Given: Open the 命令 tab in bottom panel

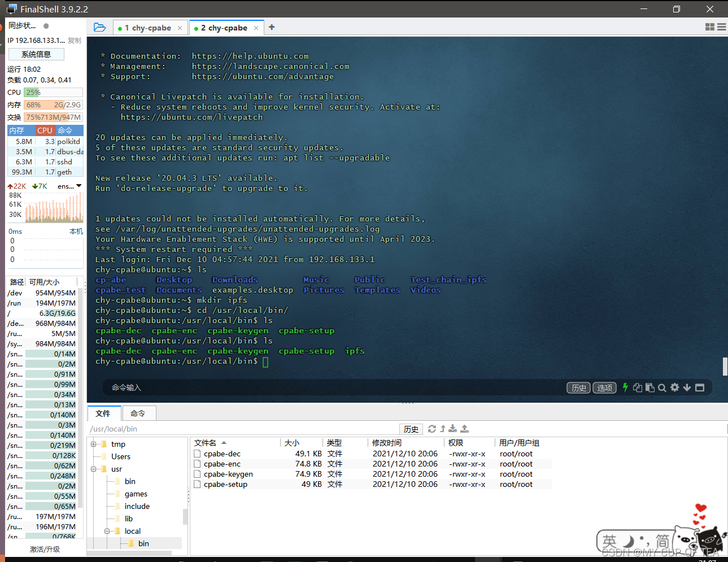Looking at the screenshot, I should click(x=138, y=413).
